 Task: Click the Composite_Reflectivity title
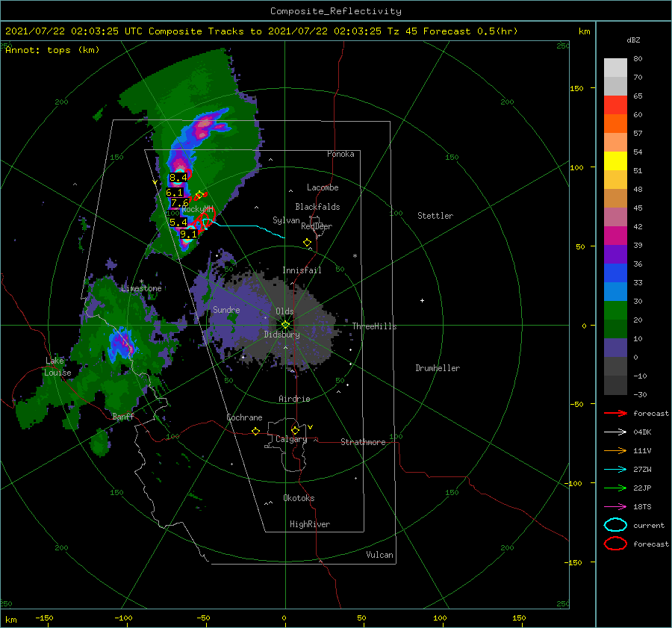[x=336, y=11]
